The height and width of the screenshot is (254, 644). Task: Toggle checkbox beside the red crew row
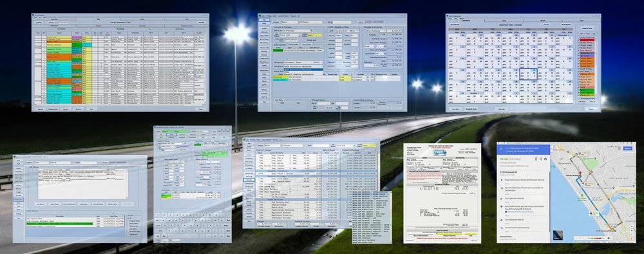pyautogui.click(x=579, y=40)
